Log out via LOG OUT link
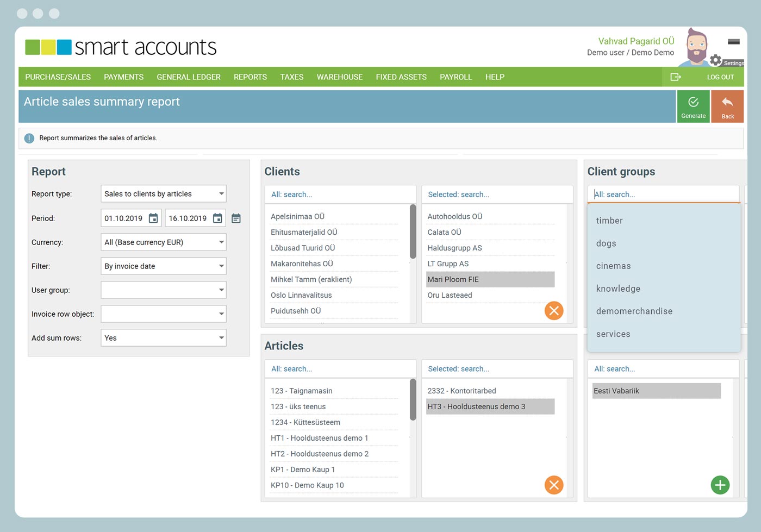Screen dimensions: 761x532 [720, 77]
